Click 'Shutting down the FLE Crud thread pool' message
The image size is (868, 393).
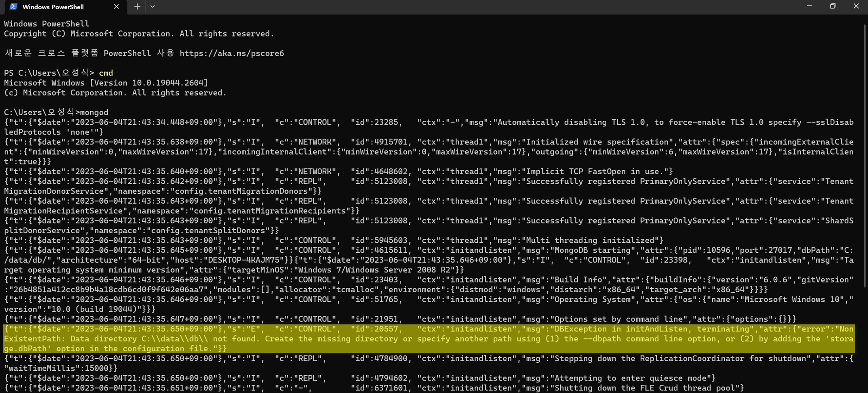[x=645, y=388]
